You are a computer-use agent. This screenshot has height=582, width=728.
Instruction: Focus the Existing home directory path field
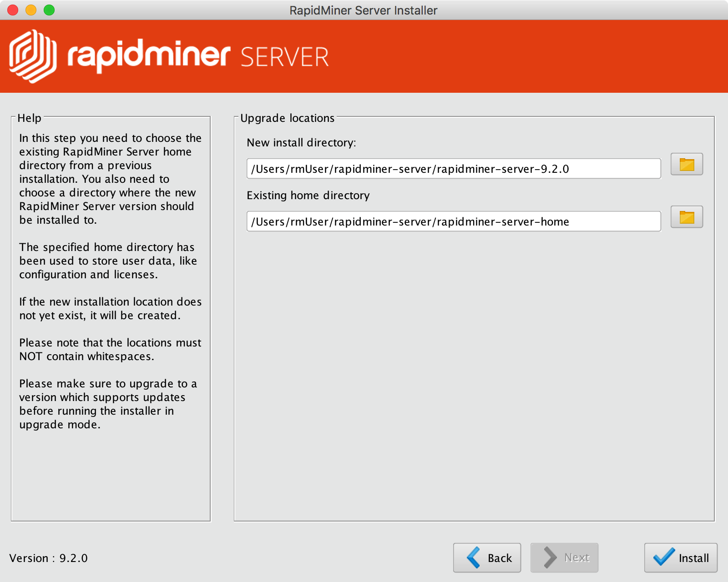(453, 221)
